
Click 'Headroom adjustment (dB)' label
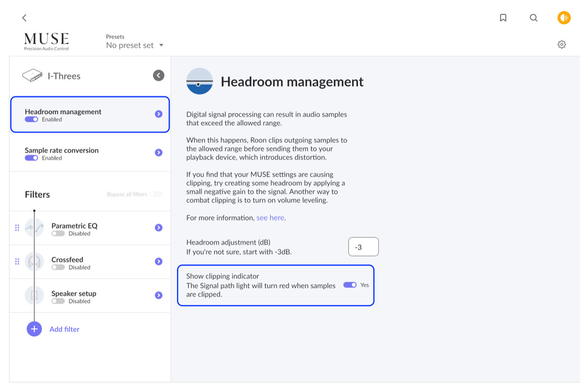pos(228,243)
